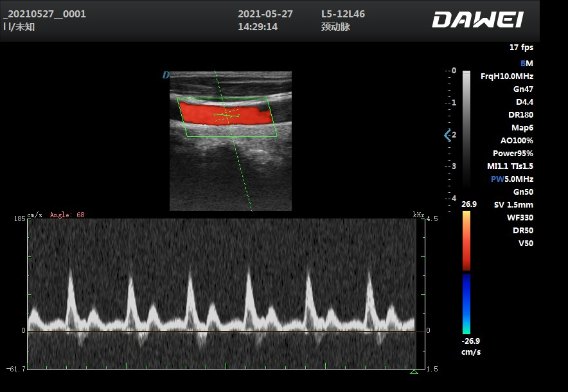Click the time '14:29:14'
568x392 pixels.
(x=258, y=27)
